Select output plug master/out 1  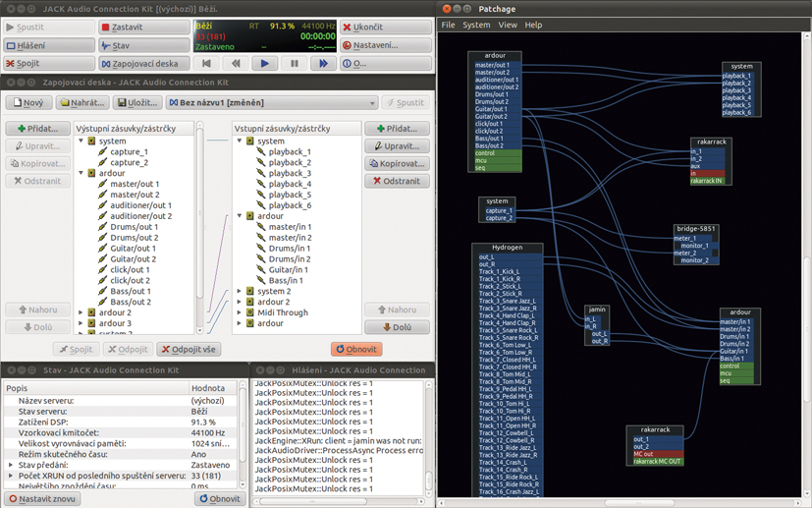click(x=135, y=184)
